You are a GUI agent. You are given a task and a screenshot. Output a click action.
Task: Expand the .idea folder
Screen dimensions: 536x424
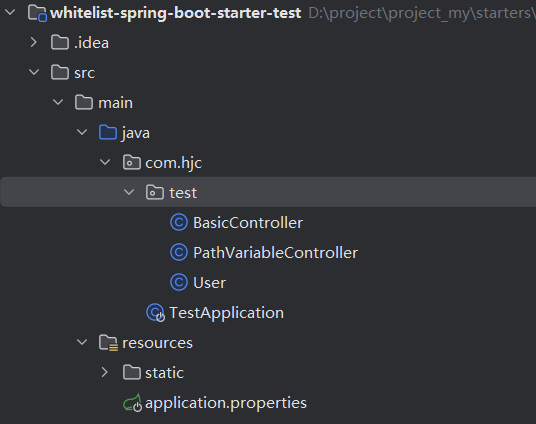[34, 42]
